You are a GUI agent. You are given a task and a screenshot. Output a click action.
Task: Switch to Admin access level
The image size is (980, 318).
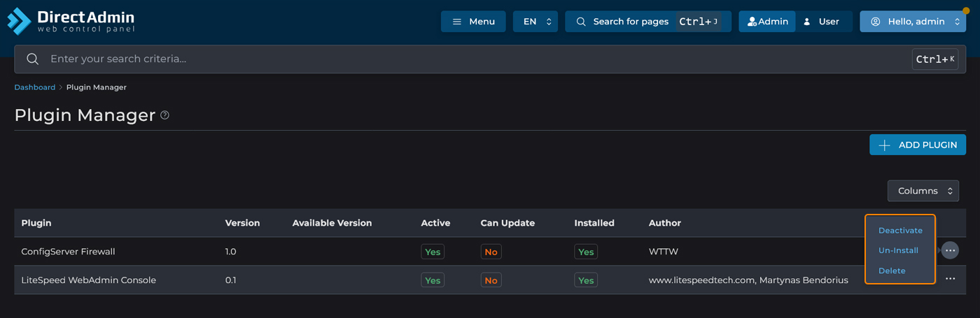click(x=767, y=22)
